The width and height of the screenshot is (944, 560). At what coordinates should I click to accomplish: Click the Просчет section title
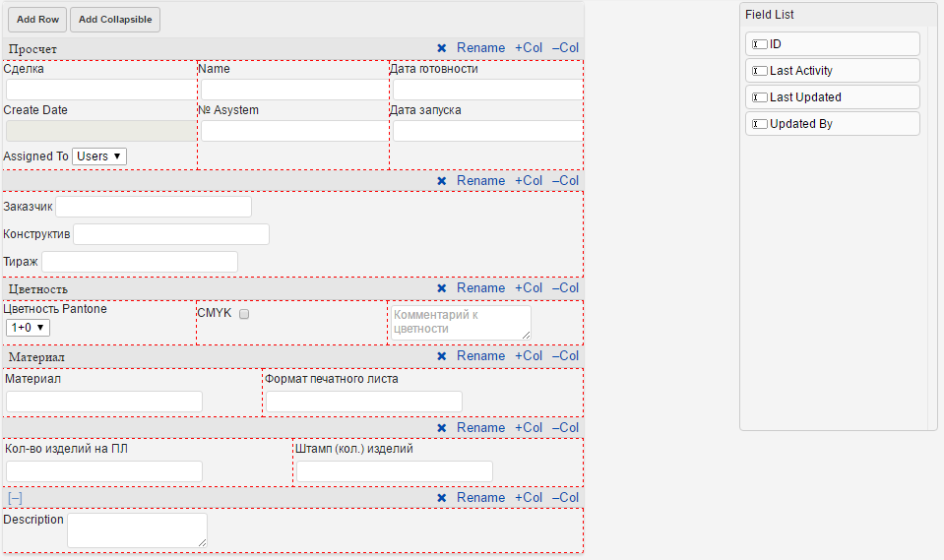(x=32, y=49)
